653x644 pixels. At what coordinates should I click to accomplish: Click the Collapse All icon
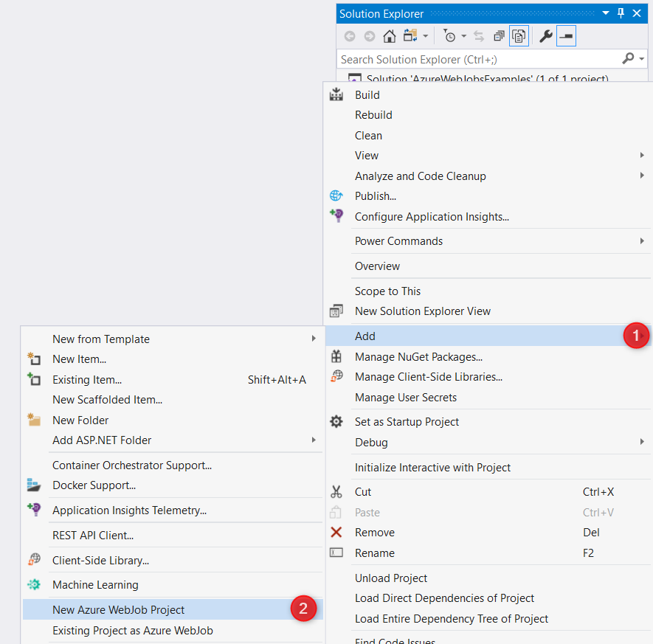(499, 36)
